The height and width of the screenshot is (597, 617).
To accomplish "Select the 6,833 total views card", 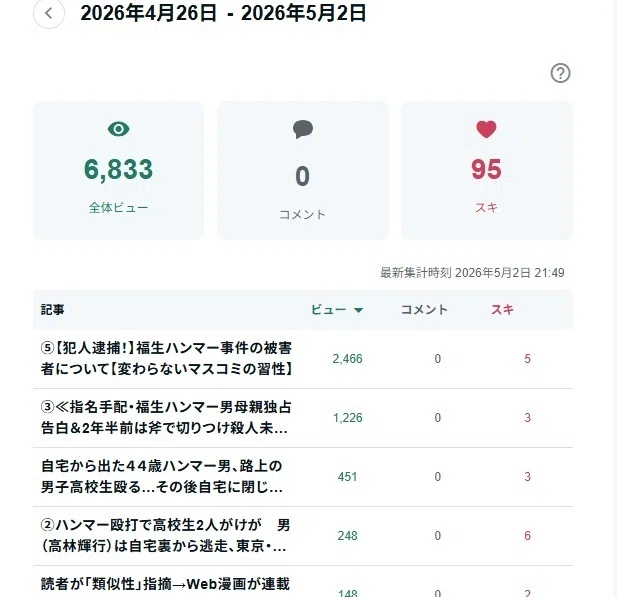I will pyautogui.click(x=119, y=170).
